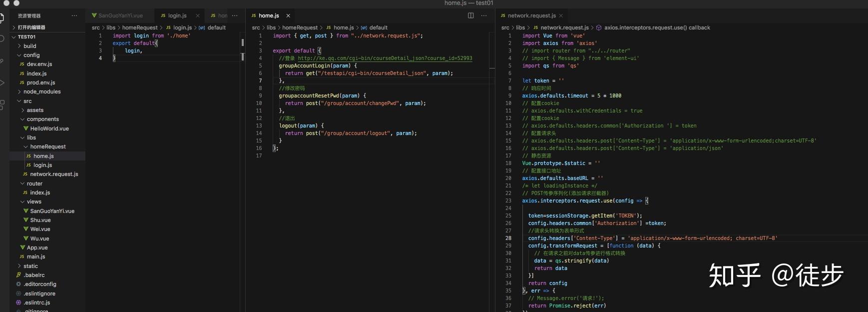Collapse the components folder

23,119
